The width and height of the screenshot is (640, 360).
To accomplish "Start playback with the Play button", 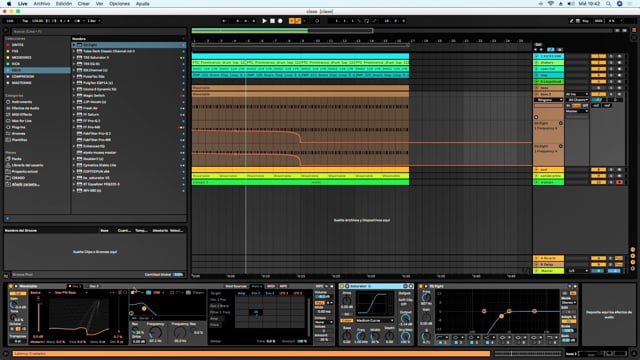I will click(264, 21).
